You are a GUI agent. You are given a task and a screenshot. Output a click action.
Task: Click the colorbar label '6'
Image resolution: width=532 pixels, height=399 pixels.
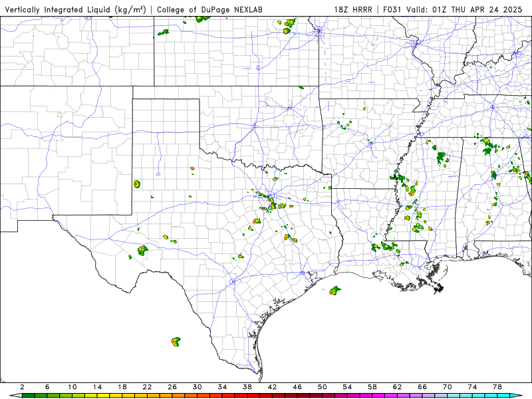[x=47, y=387]
